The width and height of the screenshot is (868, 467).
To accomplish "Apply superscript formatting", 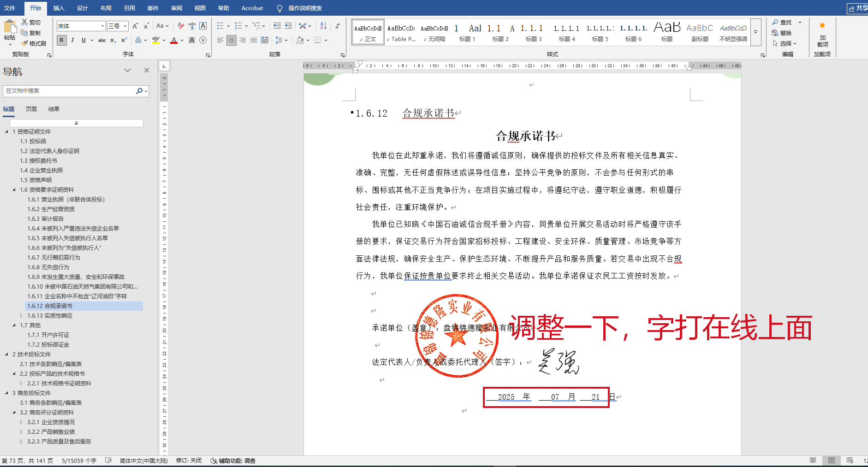I will 124,40.
